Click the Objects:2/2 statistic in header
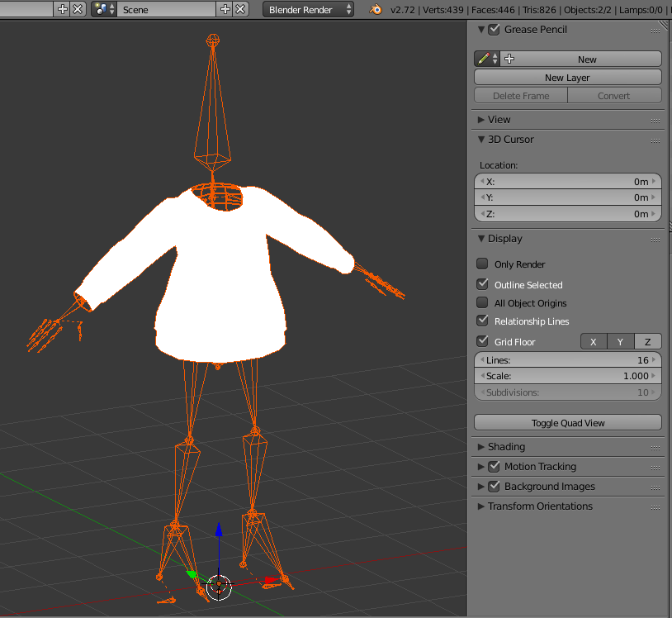 [x=588, y=9]
